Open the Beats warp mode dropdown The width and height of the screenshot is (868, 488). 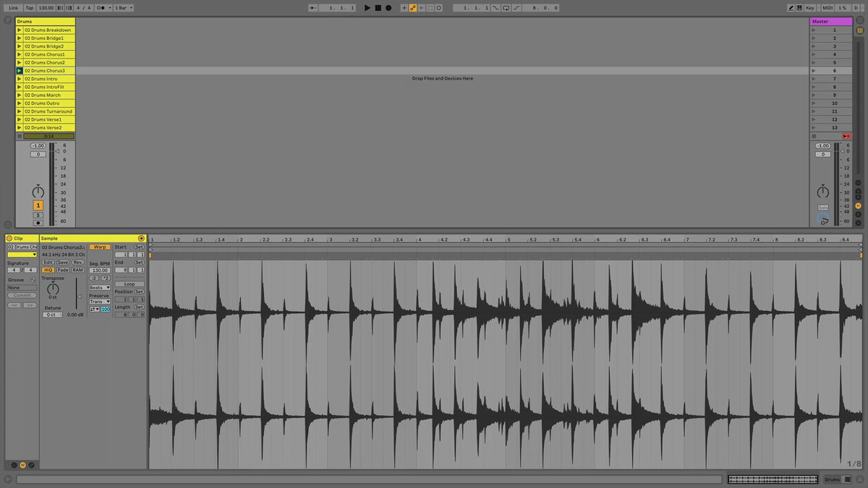pyautogui.click(x=99, y=288)
